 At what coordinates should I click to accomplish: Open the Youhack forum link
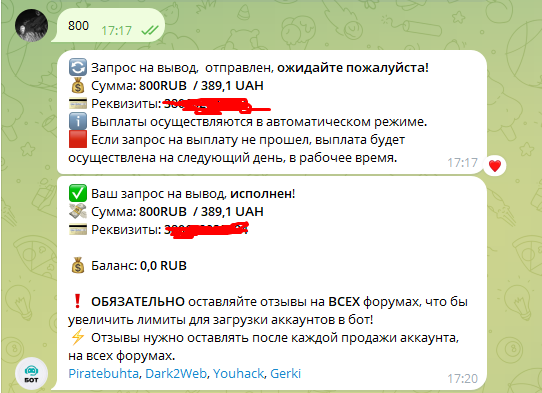tap(239, 374)
